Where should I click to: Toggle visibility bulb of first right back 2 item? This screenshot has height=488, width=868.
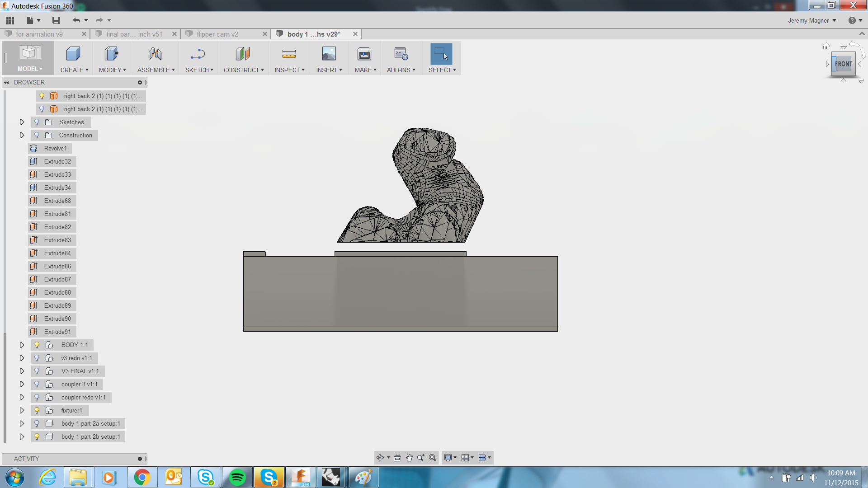pyautogui.click(x=42, y=96)
